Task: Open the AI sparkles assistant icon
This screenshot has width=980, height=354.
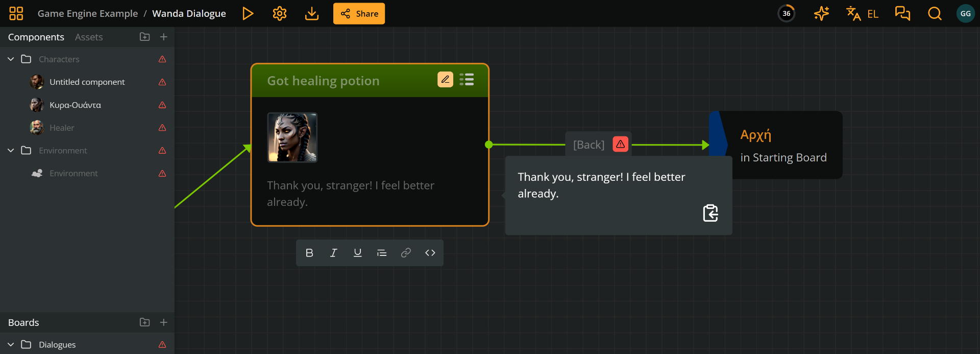Action: pyautogui.click(x=821, y=14)
